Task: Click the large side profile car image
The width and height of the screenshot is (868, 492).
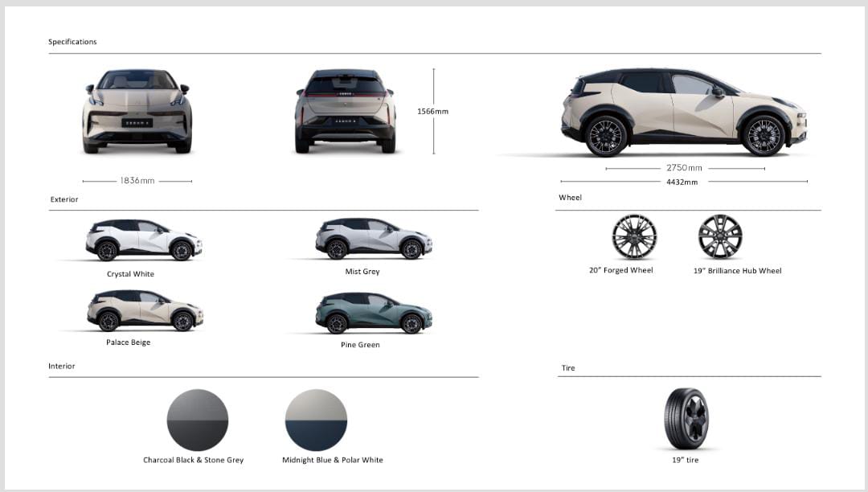Action: click(x=684, y=113)
